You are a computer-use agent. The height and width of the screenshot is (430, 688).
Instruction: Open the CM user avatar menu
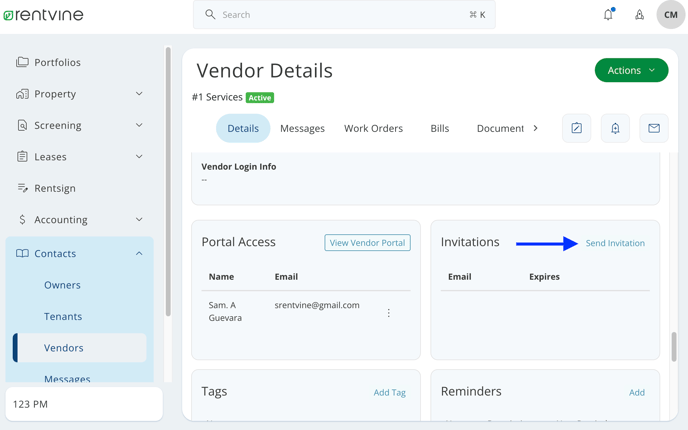[670, 15]
